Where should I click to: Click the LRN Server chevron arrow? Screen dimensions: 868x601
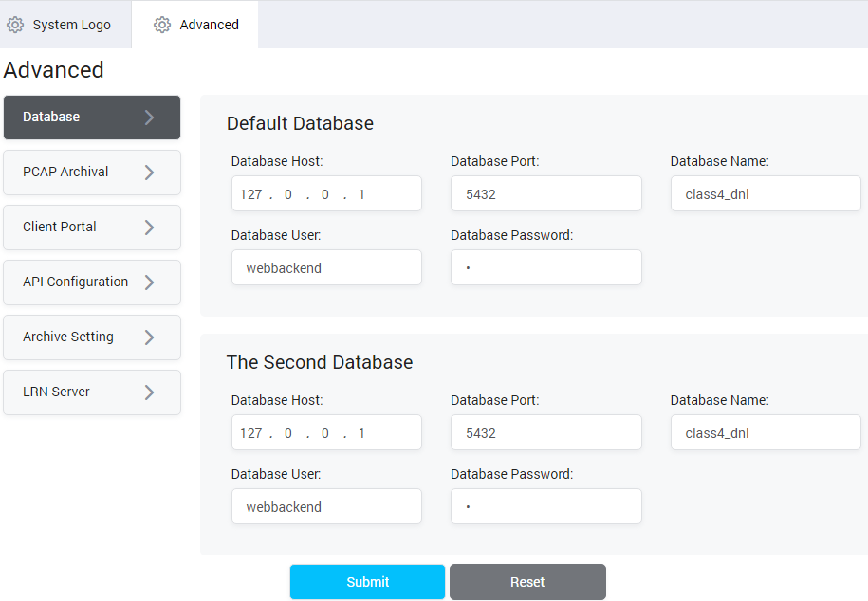click(149, 392)
